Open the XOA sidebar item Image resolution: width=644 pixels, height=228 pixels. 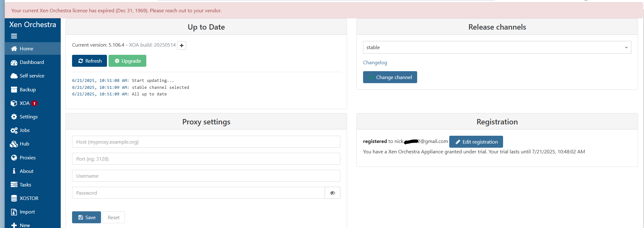tap(33, 103)
